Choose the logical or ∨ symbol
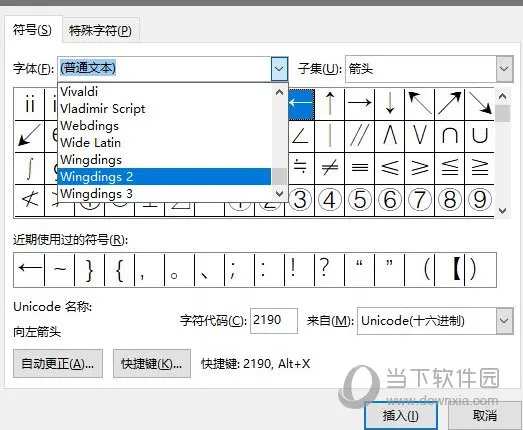 pyautogui.click(x=420, y=136)
